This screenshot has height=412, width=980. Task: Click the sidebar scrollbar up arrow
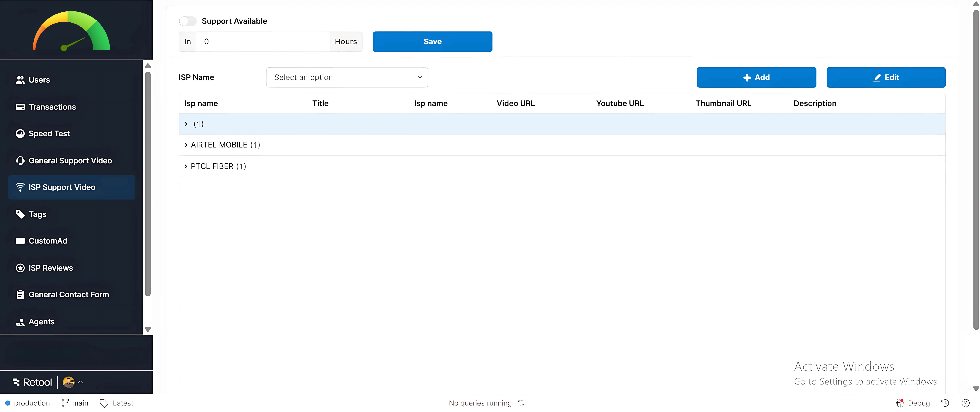pyautogui.click(x=148, y=66)
